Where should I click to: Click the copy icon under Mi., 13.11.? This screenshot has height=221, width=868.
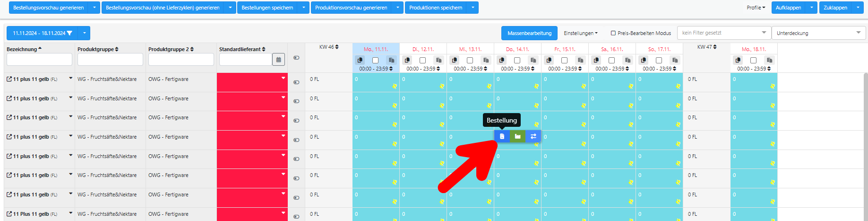(x=455, y=60)
